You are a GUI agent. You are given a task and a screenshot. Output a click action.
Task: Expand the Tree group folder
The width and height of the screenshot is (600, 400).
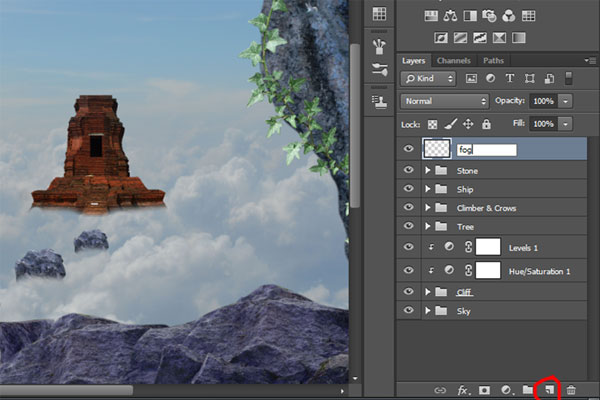[x=428, y=227]
